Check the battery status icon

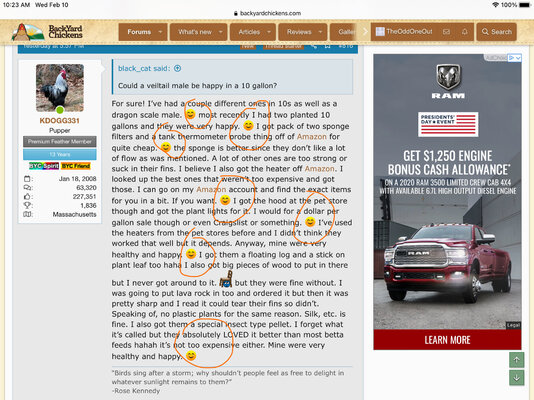click(525, 5)
